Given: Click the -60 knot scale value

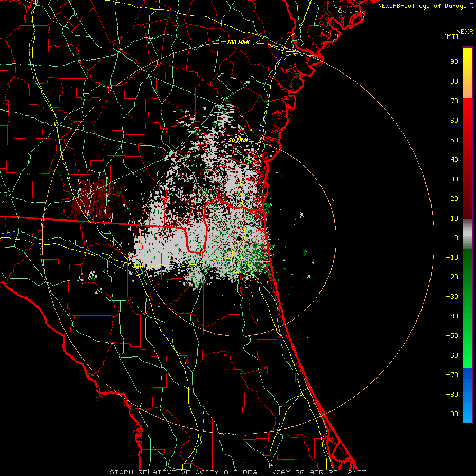Looking at the screenshot, I should (x=452, y=355).
